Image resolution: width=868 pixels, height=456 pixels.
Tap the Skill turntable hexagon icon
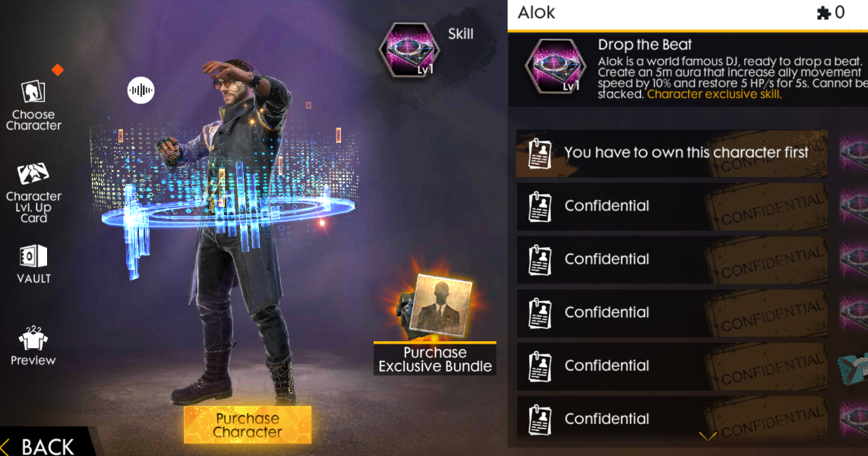(409, 50)
